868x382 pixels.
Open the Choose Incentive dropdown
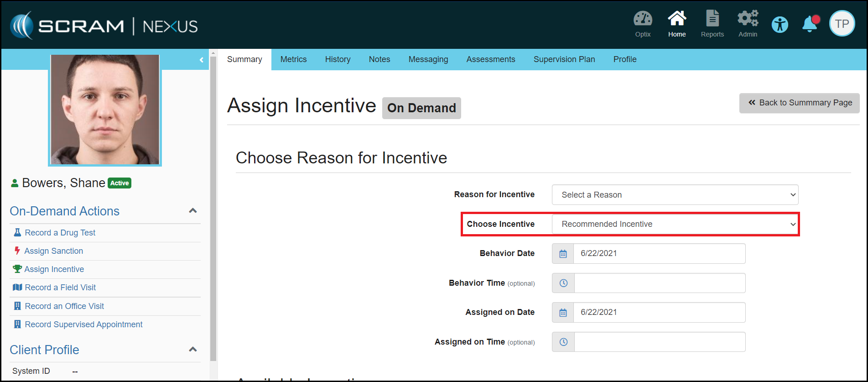(675, 224)
